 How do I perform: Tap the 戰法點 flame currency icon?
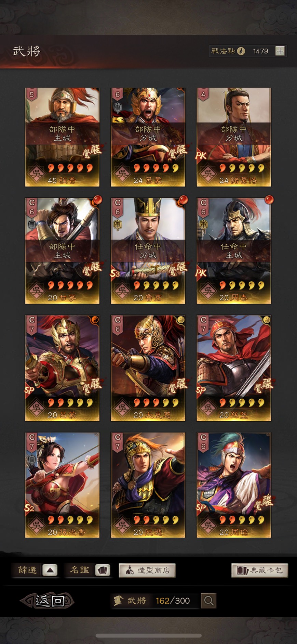pos(241,51)
